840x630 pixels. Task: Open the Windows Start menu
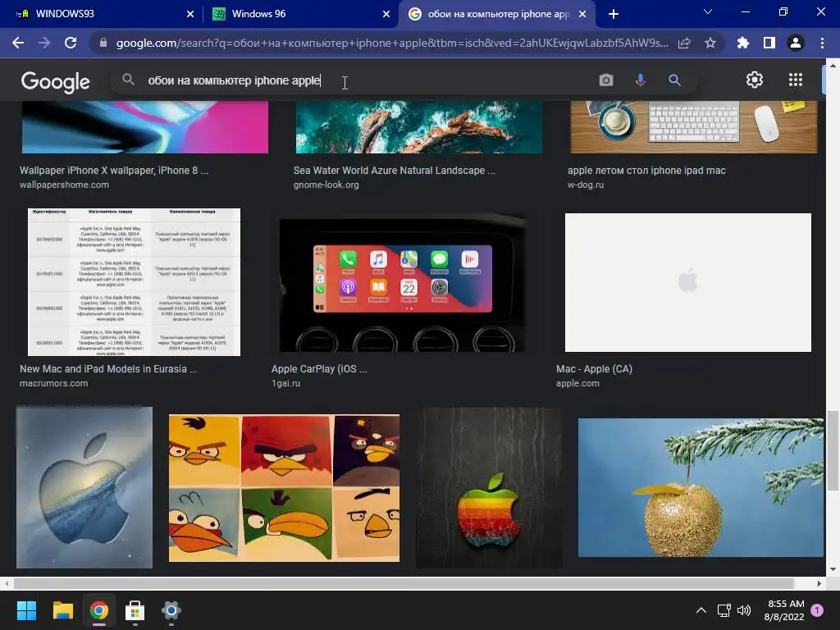[x=26, y=610]
